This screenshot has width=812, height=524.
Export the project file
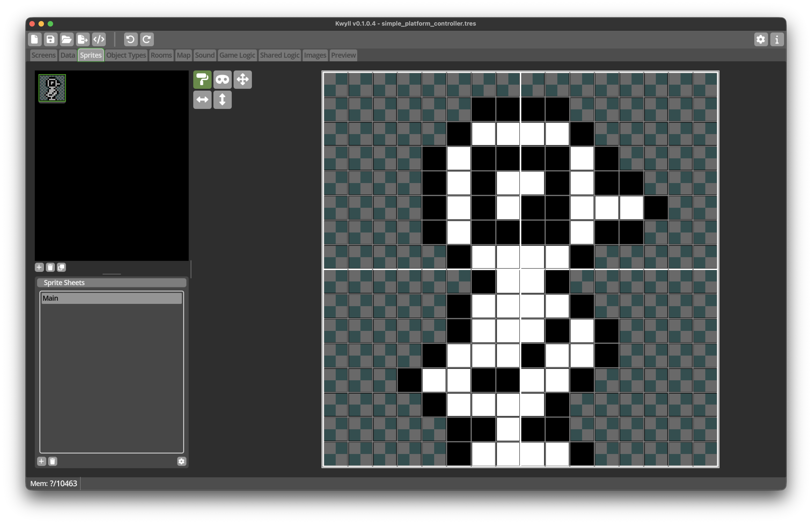click(x=83, y=39)
